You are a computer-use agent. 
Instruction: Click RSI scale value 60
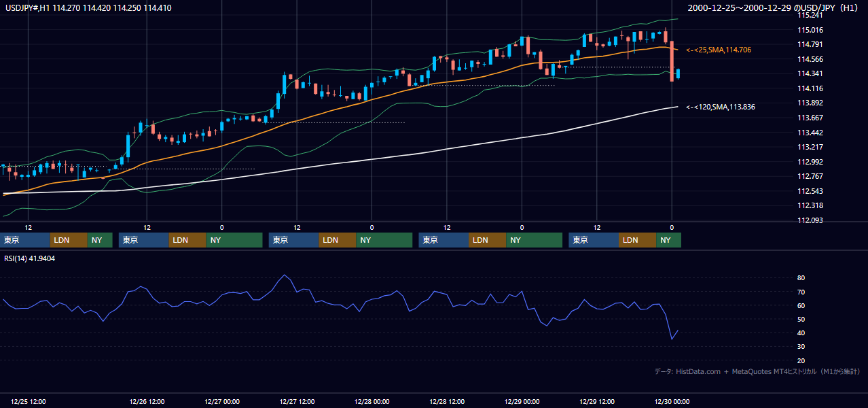(x=801, y=305)
